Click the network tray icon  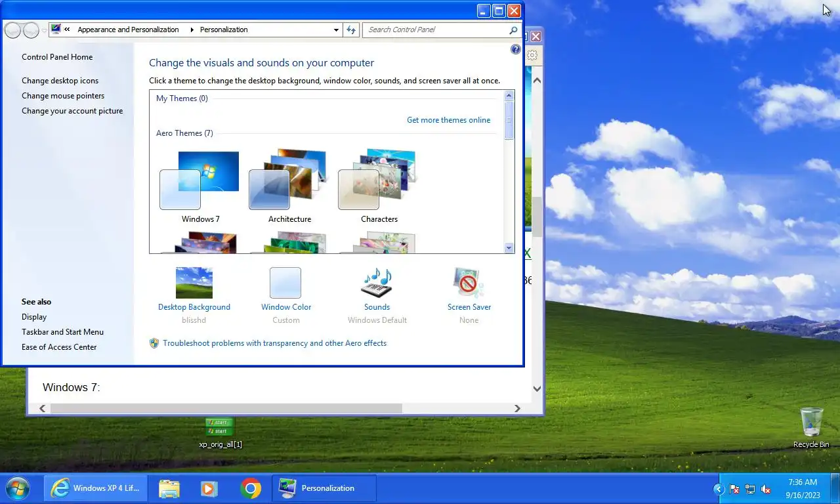click(x=750, y=489)
